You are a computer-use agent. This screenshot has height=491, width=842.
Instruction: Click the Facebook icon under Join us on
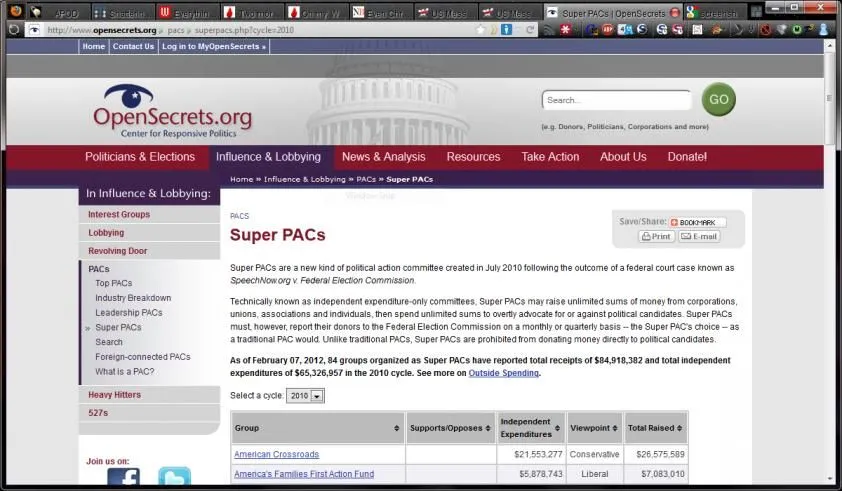(x=123, y=479)
